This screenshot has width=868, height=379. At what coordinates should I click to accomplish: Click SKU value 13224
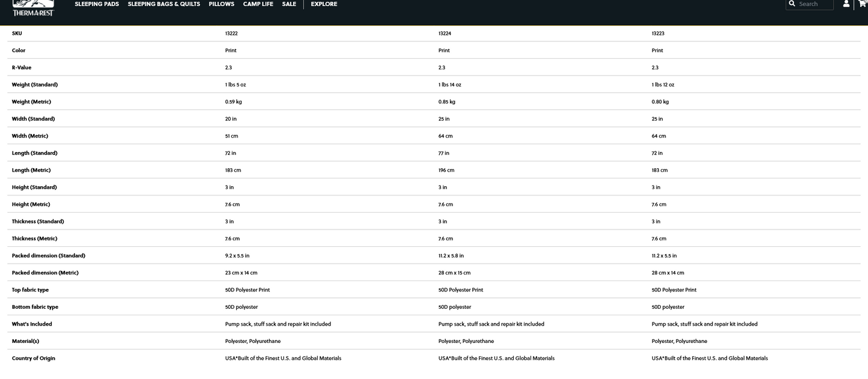coord(445,34)
